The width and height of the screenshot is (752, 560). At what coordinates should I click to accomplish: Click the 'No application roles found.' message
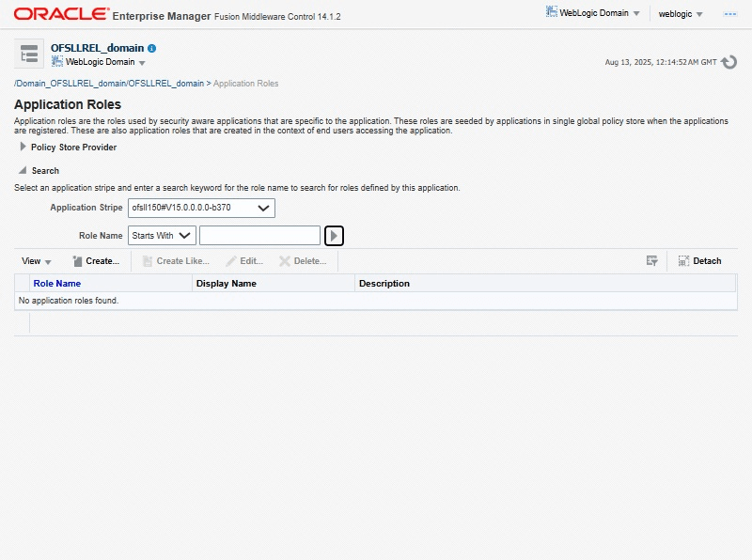click(69, 300)
